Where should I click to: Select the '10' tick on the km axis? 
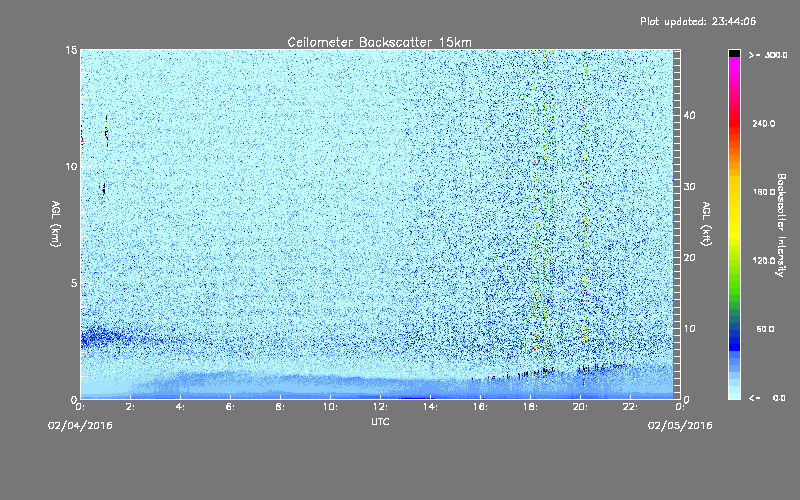[x=71, y=167]
